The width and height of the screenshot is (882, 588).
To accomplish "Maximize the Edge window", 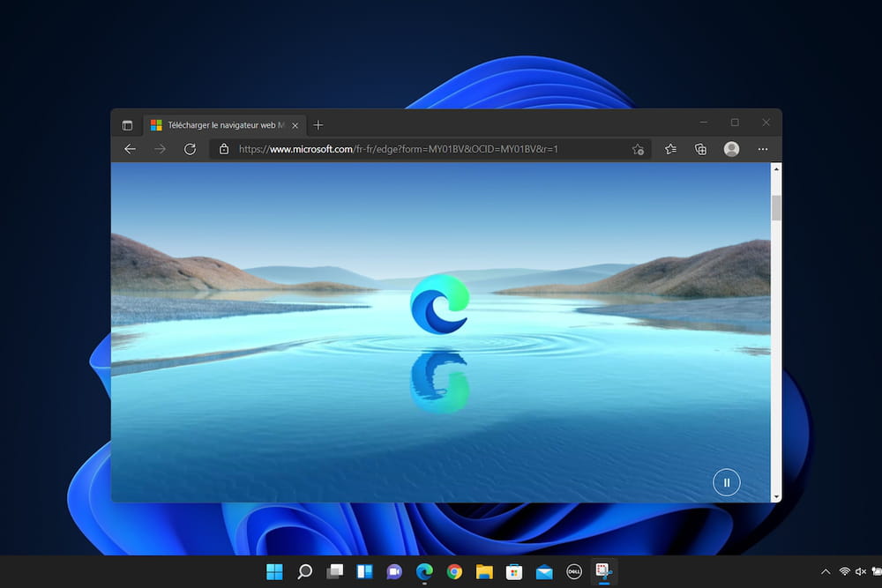I will (x=735, y=122).
